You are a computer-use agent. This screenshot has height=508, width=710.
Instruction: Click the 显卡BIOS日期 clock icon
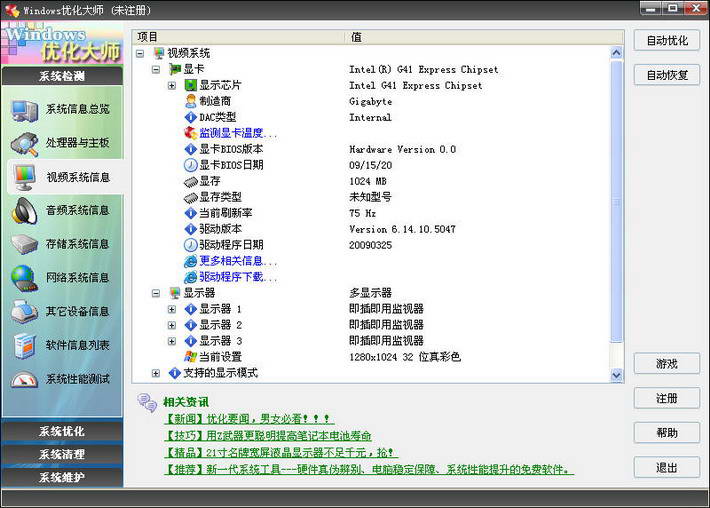click(x=191, y=165)
